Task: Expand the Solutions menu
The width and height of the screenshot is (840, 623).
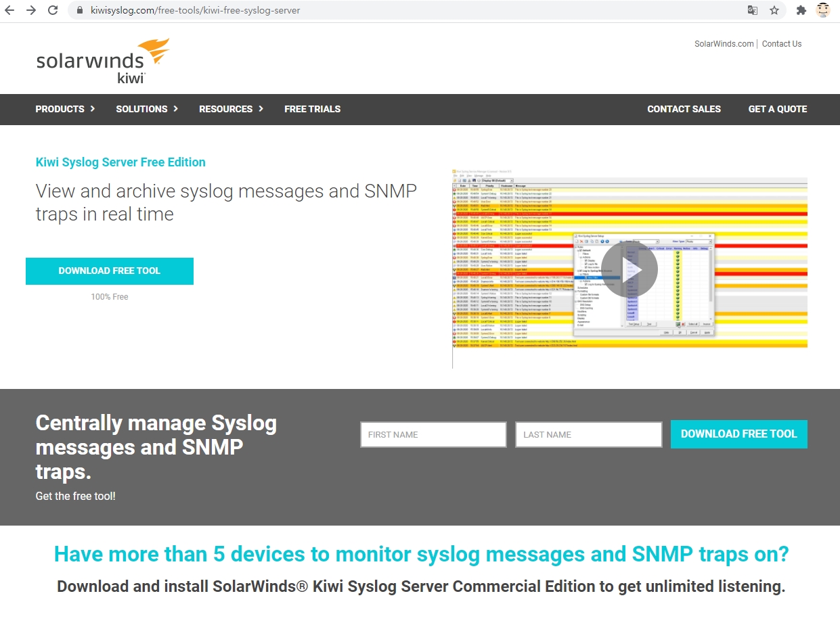Action: point(147,109)
